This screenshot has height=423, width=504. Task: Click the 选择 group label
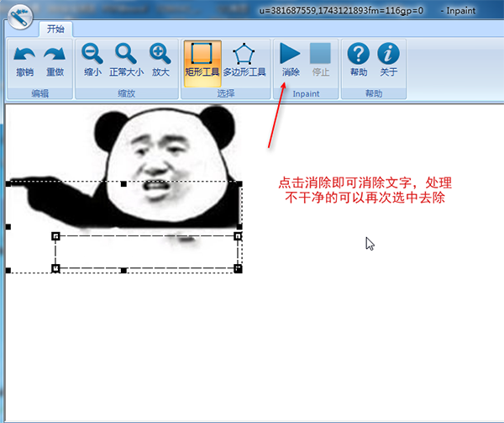tap(226, 93)
